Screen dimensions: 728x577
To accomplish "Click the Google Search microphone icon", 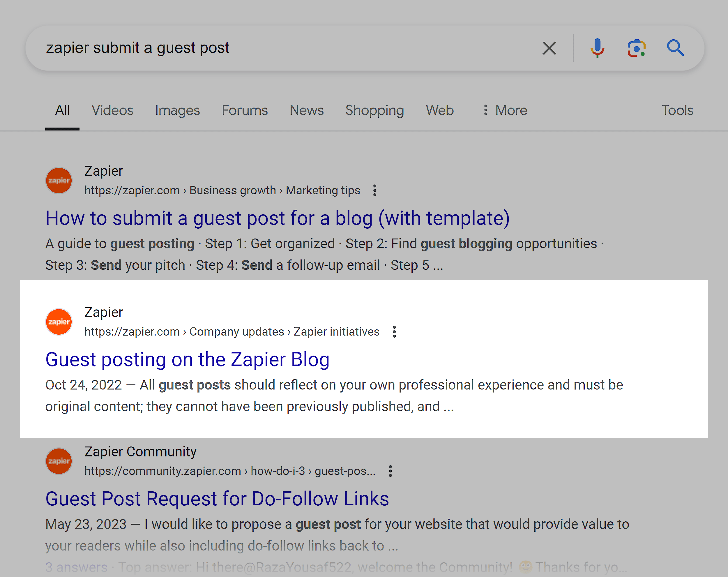I will [x=597, y=48].
